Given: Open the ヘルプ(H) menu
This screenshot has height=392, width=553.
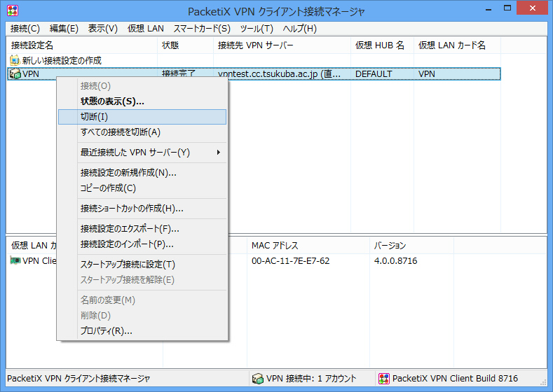Looking at the screenshot, I should [x=300, y=29].
